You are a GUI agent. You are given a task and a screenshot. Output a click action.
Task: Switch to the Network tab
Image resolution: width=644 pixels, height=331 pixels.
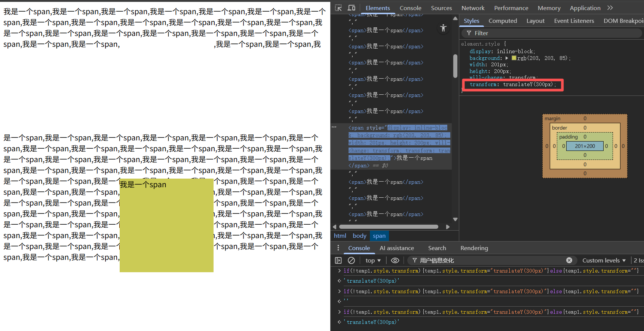point(473,8)
